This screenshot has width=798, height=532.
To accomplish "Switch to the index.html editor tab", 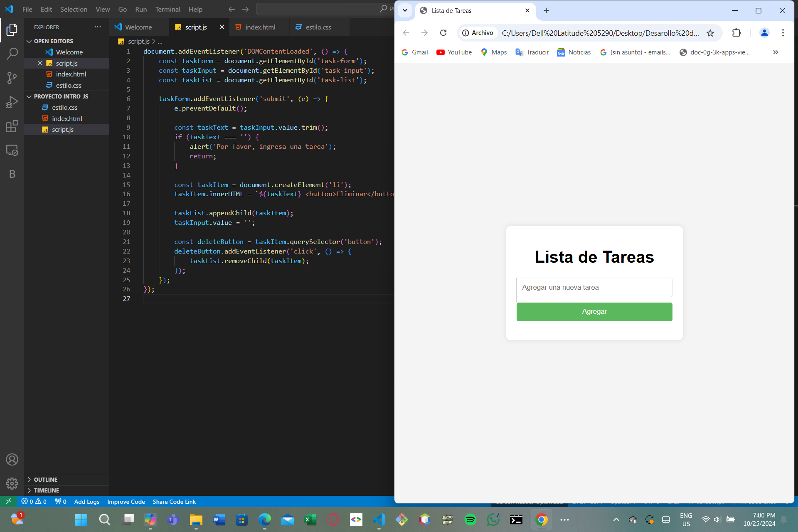I will point(260,27).
